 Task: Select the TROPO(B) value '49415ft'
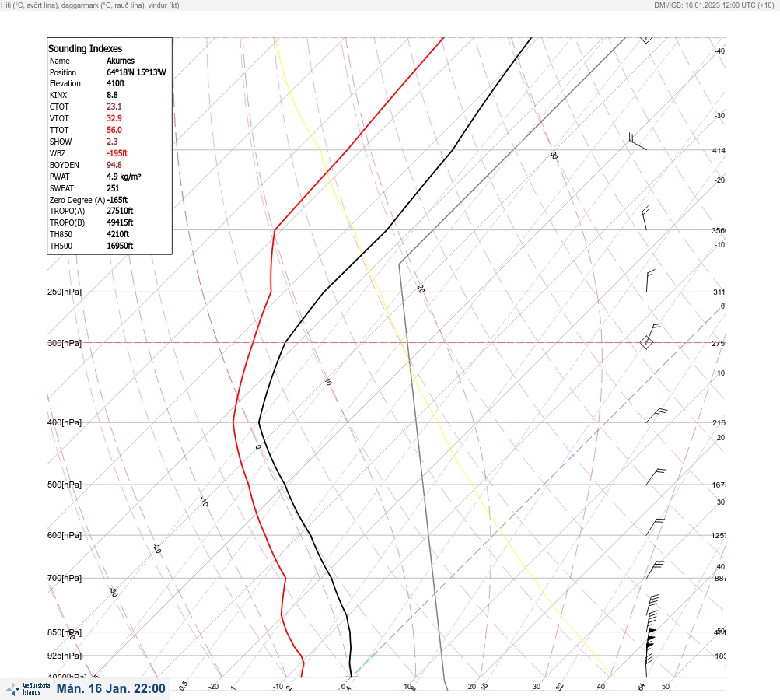[120, 222]
